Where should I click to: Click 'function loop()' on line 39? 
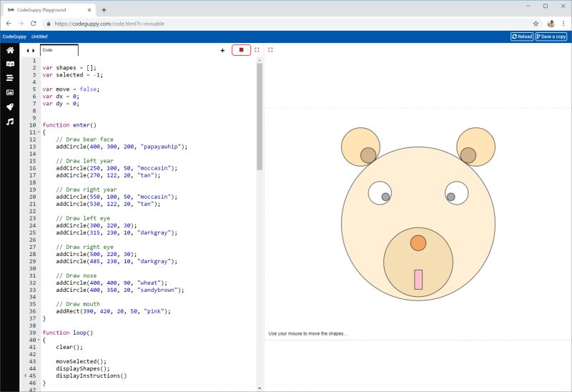click(67, 333)
